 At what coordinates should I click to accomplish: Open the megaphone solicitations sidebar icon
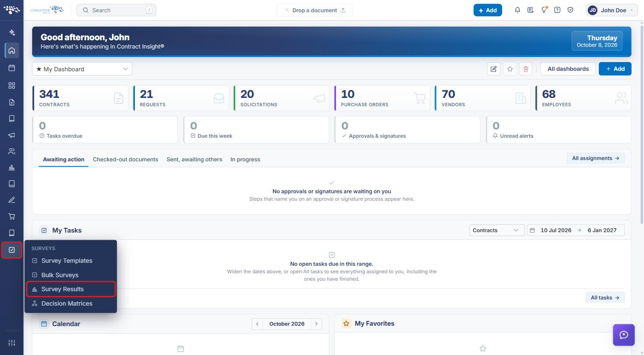coord(12,135)
